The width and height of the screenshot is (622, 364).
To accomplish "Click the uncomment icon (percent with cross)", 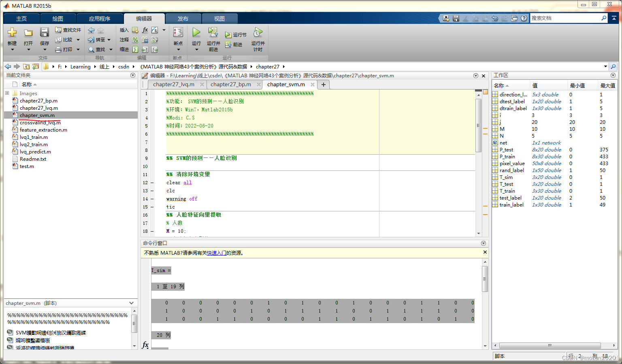I will [x=145, y=40].
